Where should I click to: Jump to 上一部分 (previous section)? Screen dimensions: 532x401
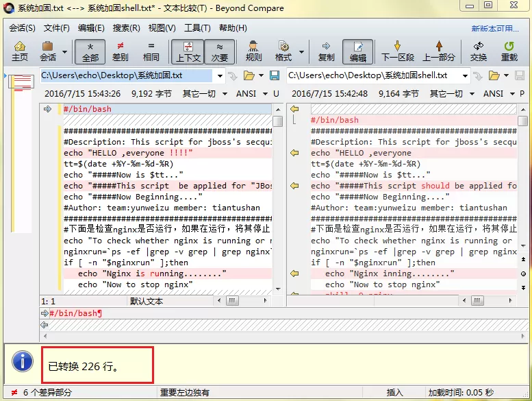[x=439, y=52]
